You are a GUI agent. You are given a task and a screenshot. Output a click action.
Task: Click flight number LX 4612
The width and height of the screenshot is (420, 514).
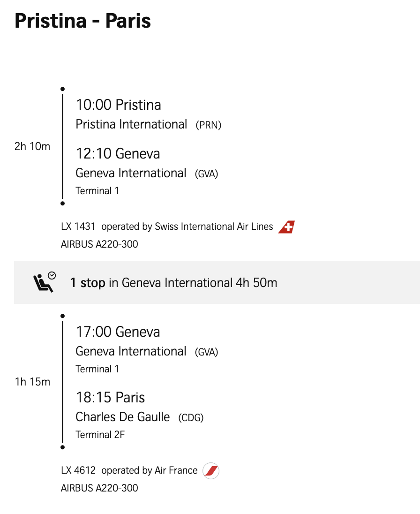coord(78,470)
